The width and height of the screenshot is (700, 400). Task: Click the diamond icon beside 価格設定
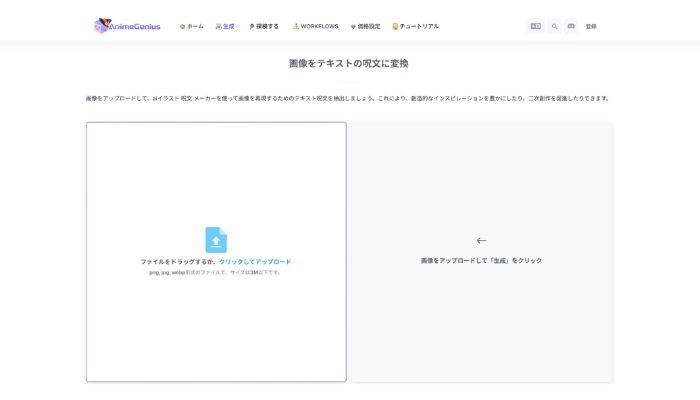click(354, 26)
